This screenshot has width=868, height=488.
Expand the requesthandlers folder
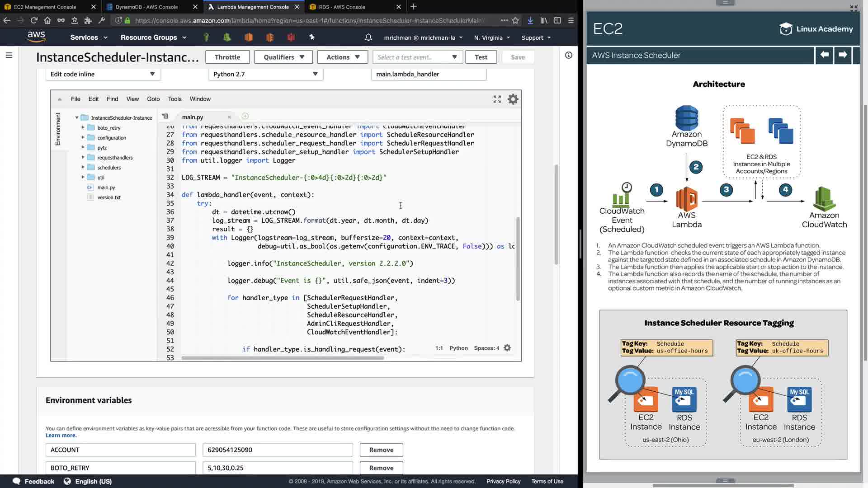point(83,157)
